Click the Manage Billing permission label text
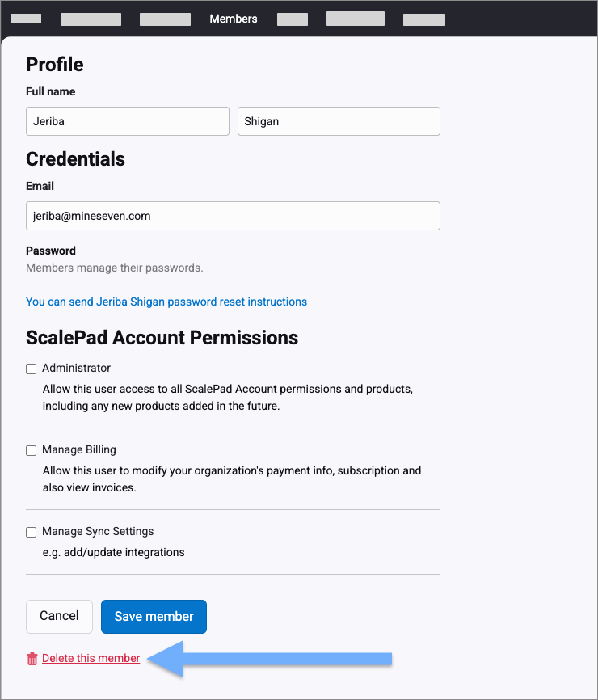This screenshot has height=700, width=598. [x=79, y=449]
